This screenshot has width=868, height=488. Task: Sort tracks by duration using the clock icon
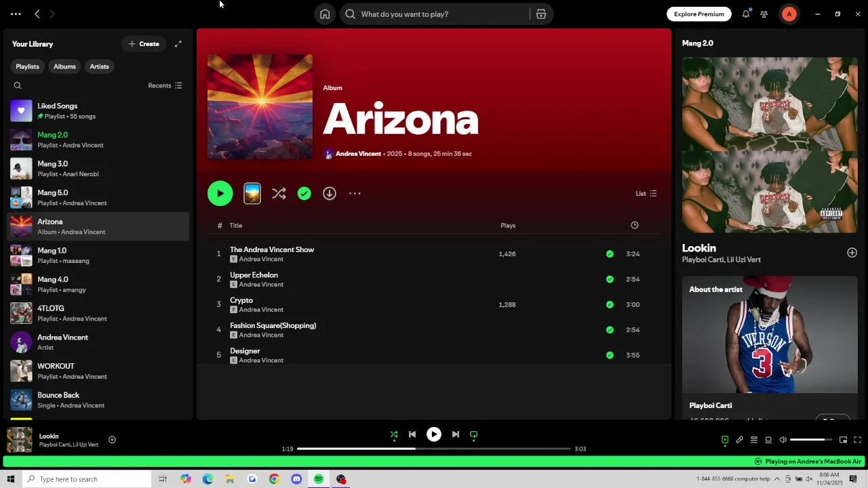635,225
